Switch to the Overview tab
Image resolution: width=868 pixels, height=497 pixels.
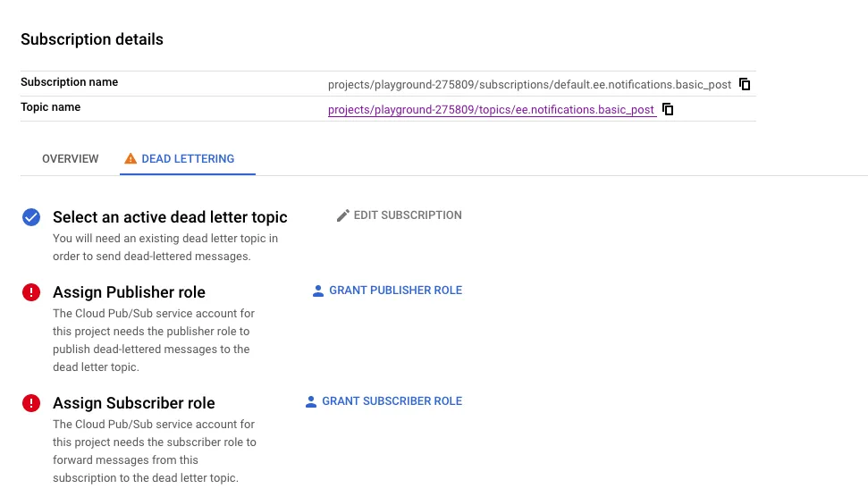click(71, 159)
